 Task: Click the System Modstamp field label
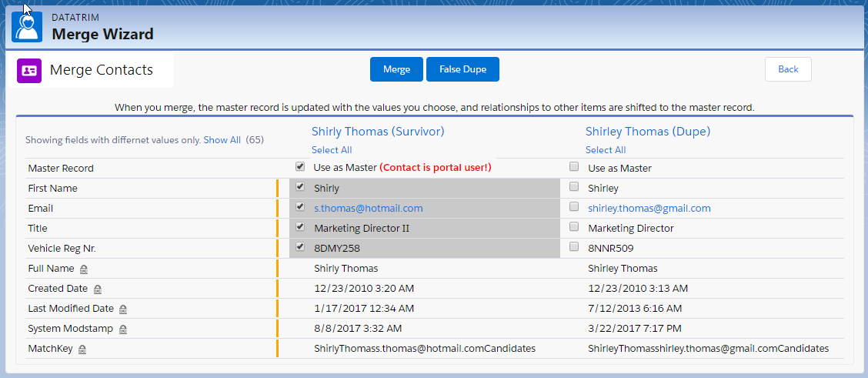(71, 329)
